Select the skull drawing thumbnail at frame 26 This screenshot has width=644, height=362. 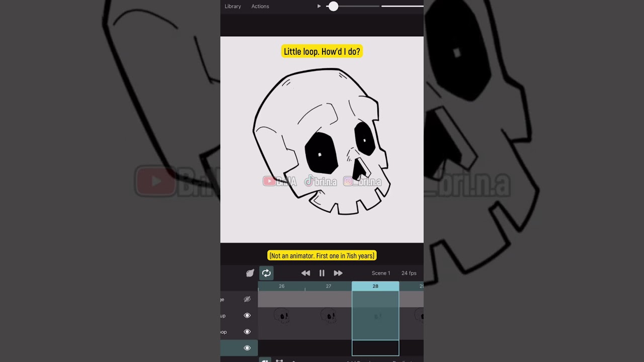[x=282, y=316]
